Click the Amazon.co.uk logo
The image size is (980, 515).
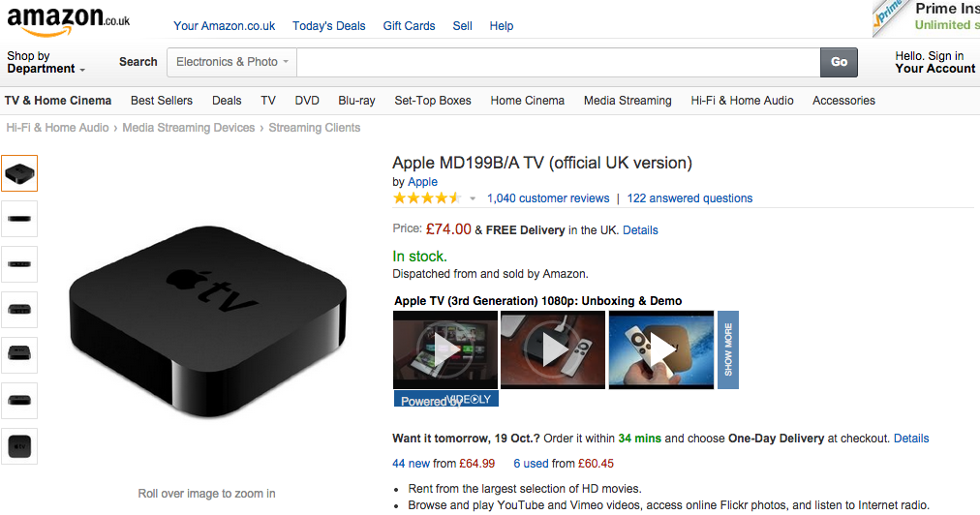68,20
